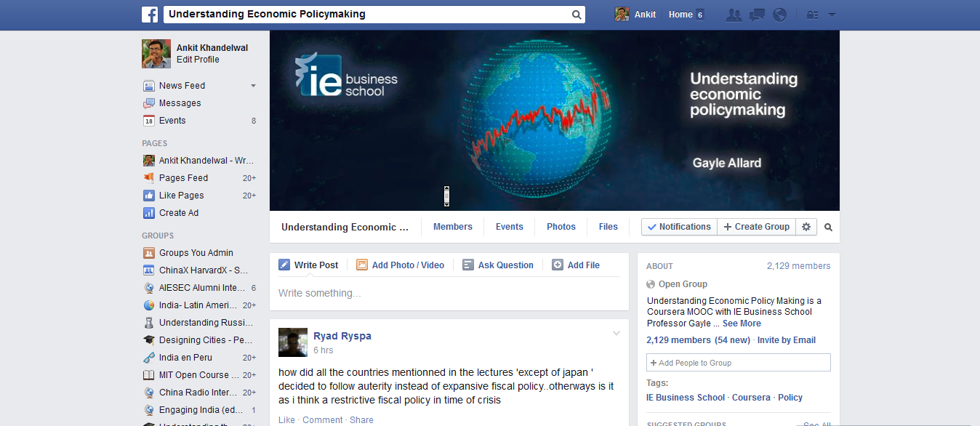The height and width of the screenshot is (426, 980).
Task: Click Add People to Group field
Action: (x=739, y=363)
